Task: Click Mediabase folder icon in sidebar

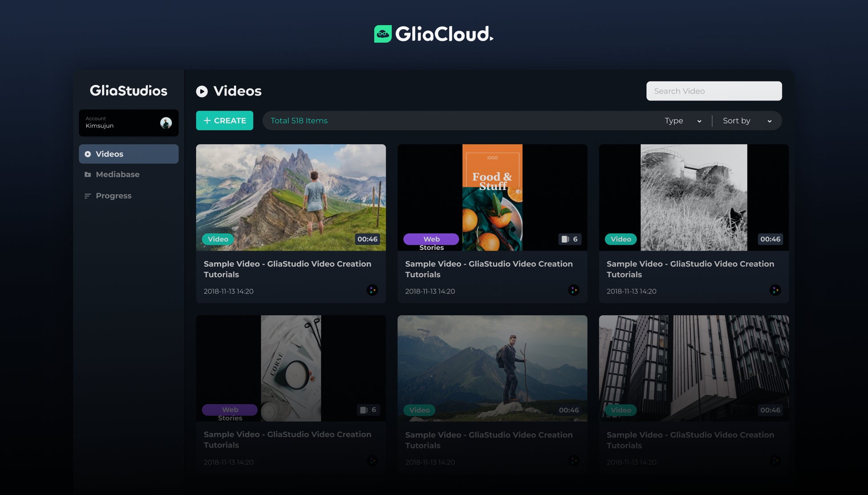Action: (88, 174)
